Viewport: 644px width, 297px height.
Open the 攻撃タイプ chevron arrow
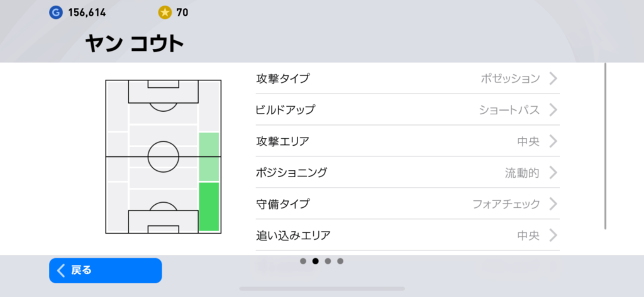[553, 78]
